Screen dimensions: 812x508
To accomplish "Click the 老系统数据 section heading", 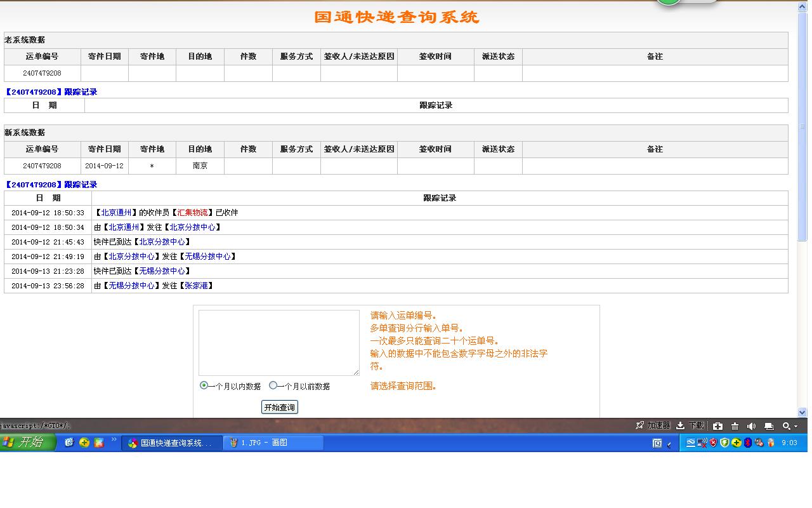I will 25,40.
